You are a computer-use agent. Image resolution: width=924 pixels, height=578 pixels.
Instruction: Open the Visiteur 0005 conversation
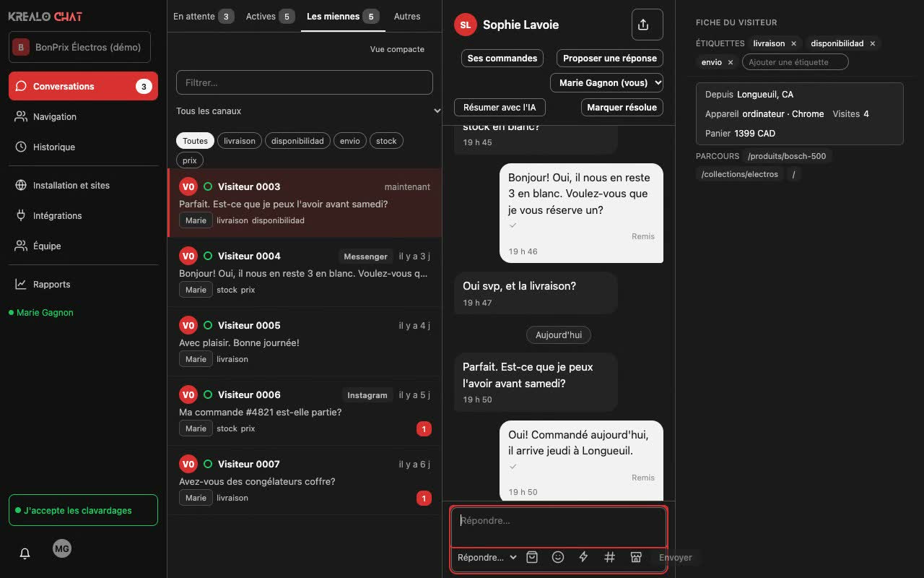305,342
